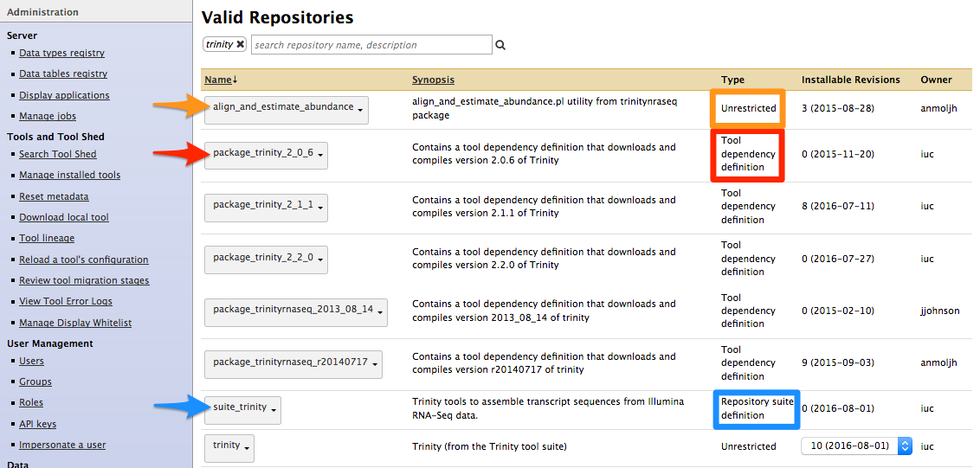This screenshot has width=980, height=468.
Task: Open Data types registry link
Action: [61, 53]
